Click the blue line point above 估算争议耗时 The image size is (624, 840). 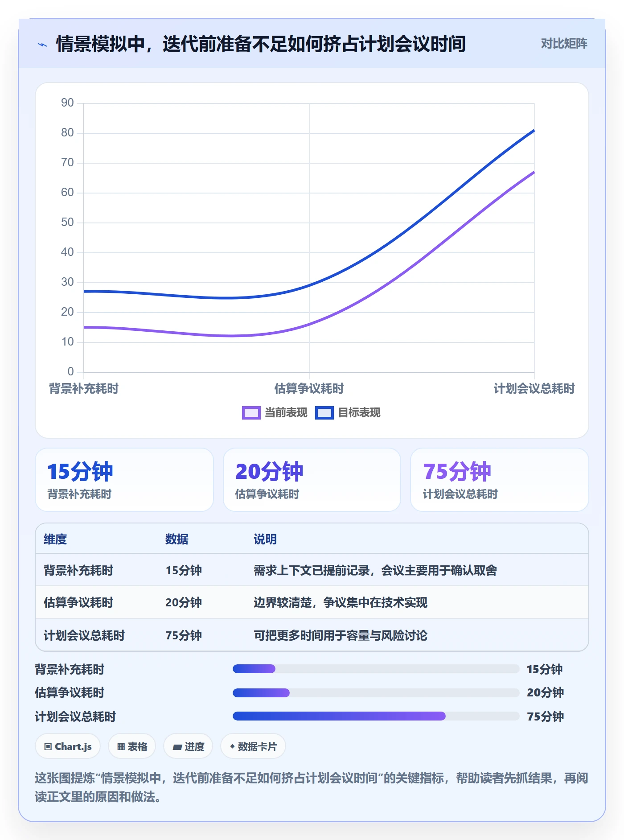point(309,285)
